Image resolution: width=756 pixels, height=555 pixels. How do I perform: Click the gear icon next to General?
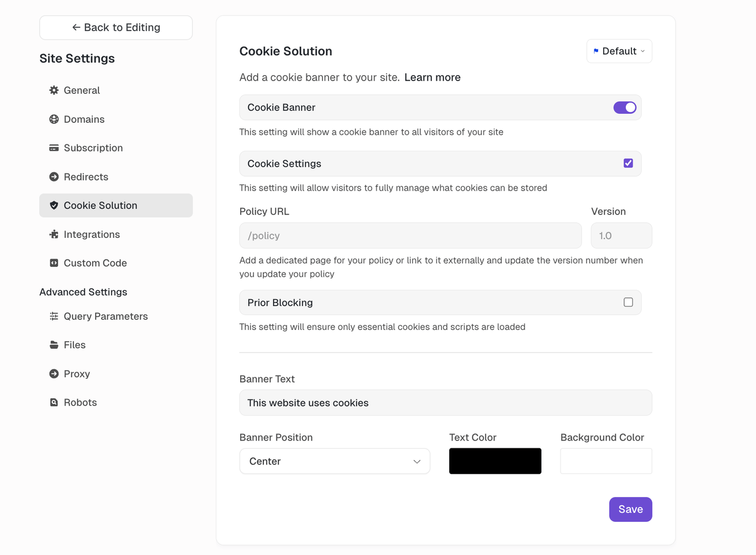pos(54,90)
